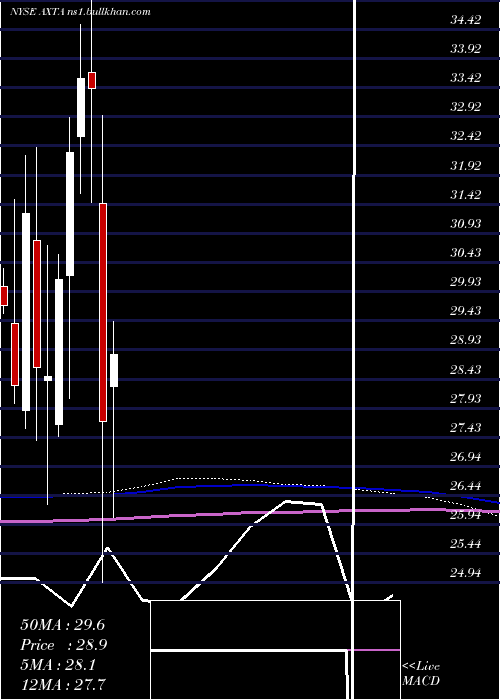Click the 28.93 price axis label
The width and height of the screenshot is (500, 700).
[466, 340]
